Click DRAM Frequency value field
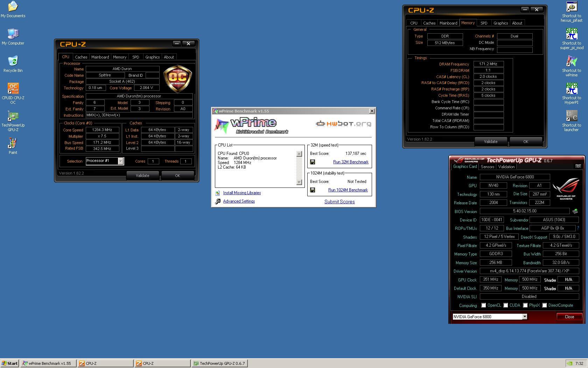Viewport: 588px width, 368px height. [x=488, y=64]
